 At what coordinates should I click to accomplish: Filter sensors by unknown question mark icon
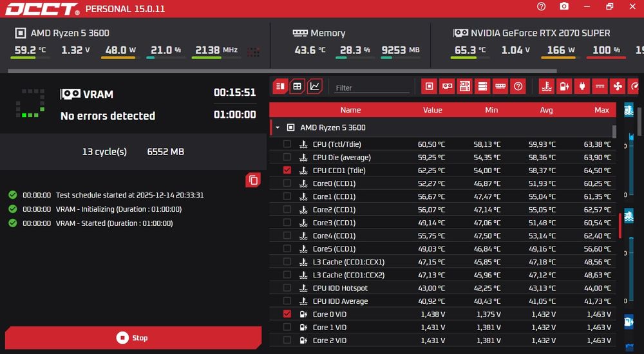(518, 86)
